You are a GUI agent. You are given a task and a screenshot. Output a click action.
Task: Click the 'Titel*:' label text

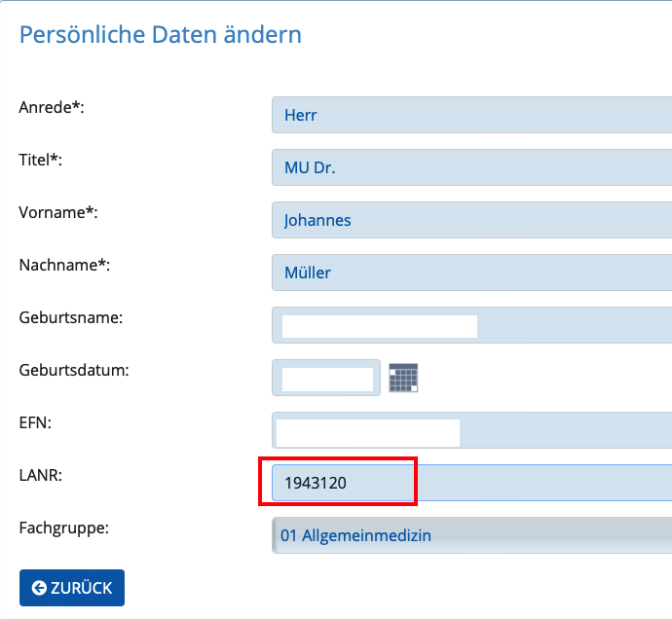coord(40,160)
